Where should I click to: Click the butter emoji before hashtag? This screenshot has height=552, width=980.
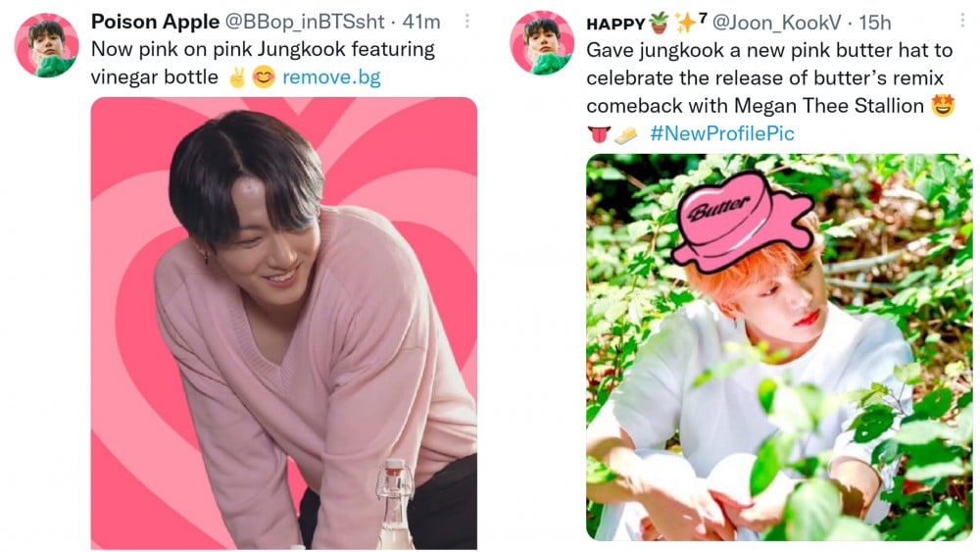tap(625, 134)
